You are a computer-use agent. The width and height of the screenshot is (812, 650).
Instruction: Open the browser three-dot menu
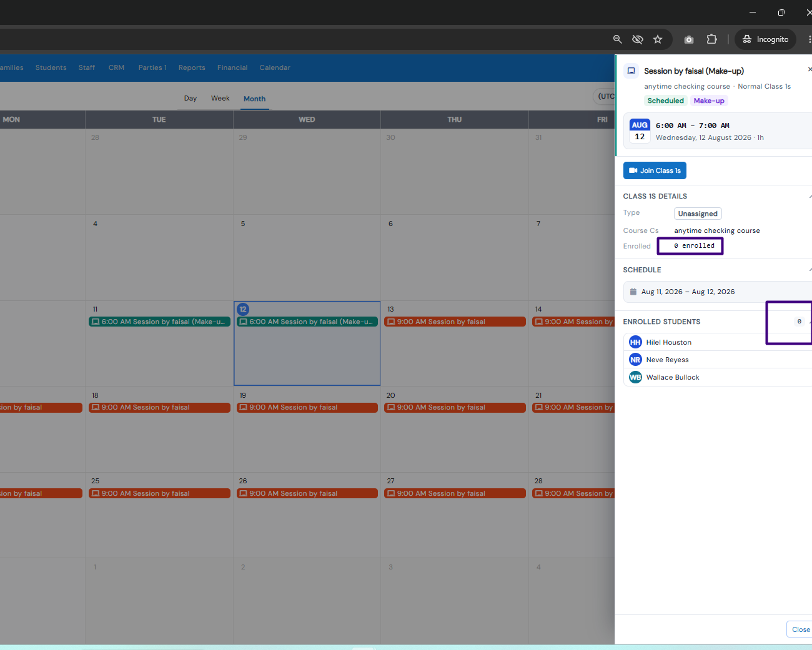coord(810,39)
